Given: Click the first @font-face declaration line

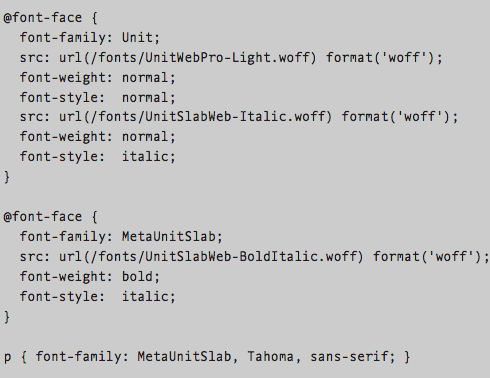Looking at the screenshot, I should click(x=51, y=18).
